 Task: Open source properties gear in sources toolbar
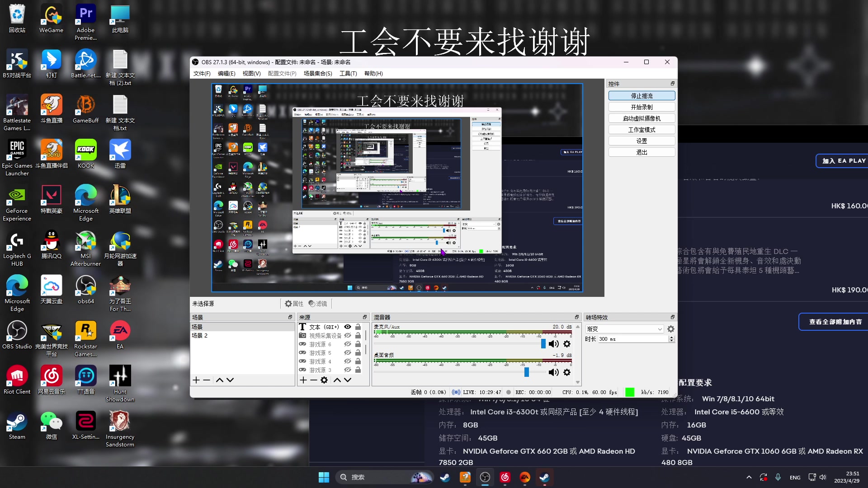pos(324,380)
